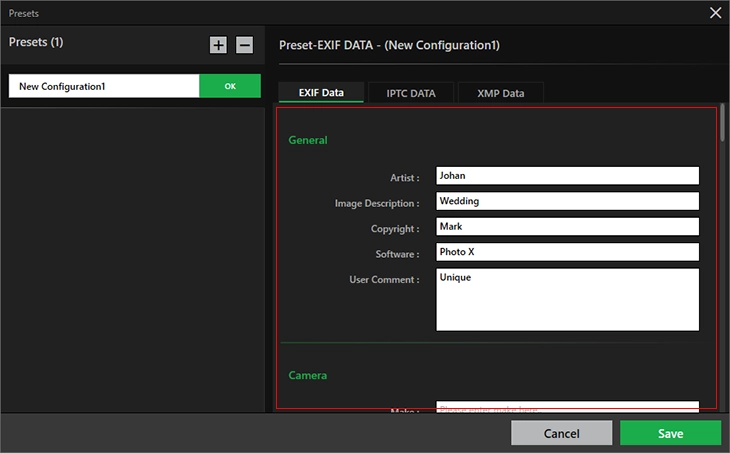Remove preset using the minus icon
Image resolution: width=730 pixels, height=453 pixels.
[x=244, y=45]
